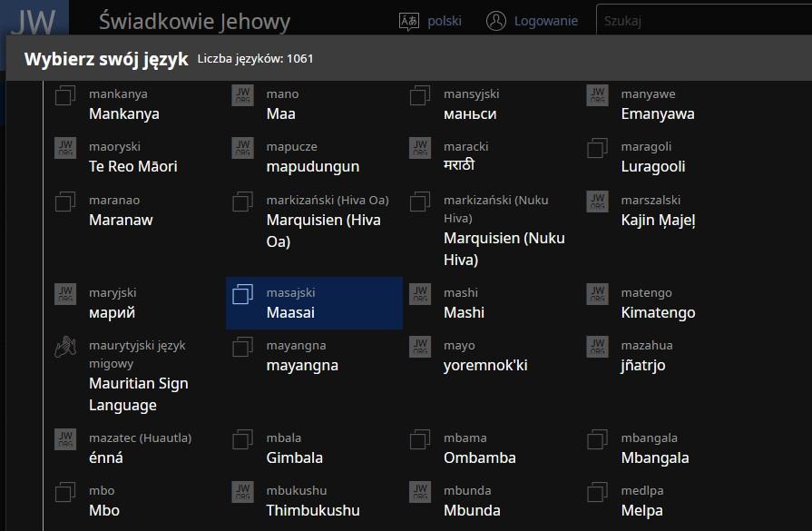Screen dimensions: 812x531
Task: Click the Szukaj search field
Action: point(699,21)
